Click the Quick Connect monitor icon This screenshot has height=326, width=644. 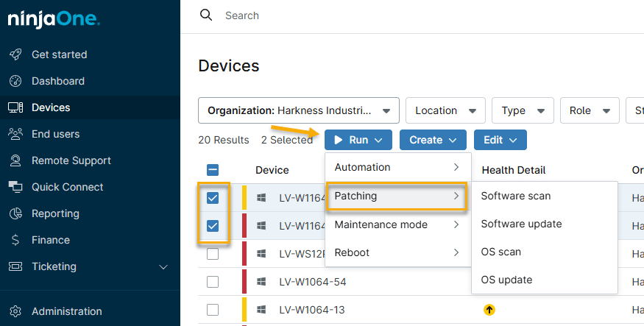[x=15, y=187]
